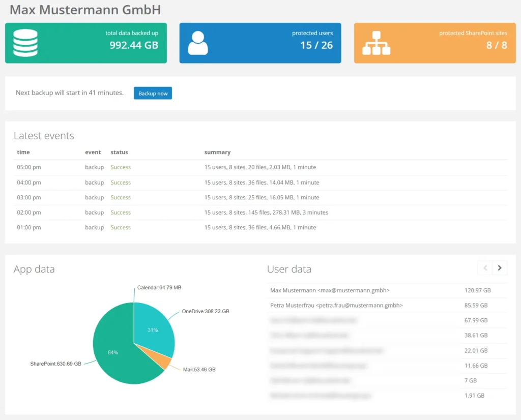This screenshot has height=420, width=521.
Task: Select Petra Musterfrau user data row
Action: [336, 306]
